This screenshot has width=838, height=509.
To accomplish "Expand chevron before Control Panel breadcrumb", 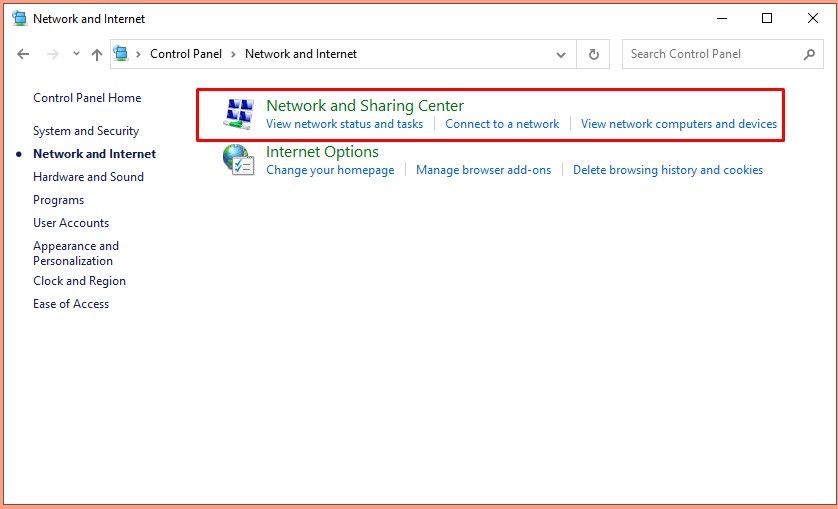I will tap(138, 54).
